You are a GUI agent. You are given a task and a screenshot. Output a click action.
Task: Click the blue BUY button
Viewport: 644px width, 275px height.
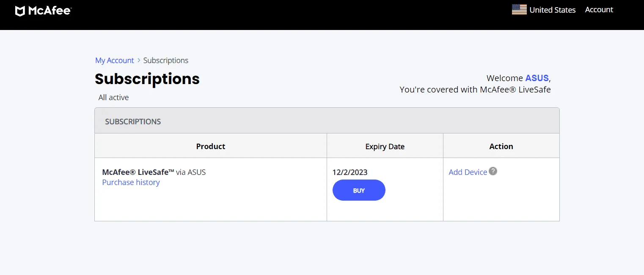point(359,190)
